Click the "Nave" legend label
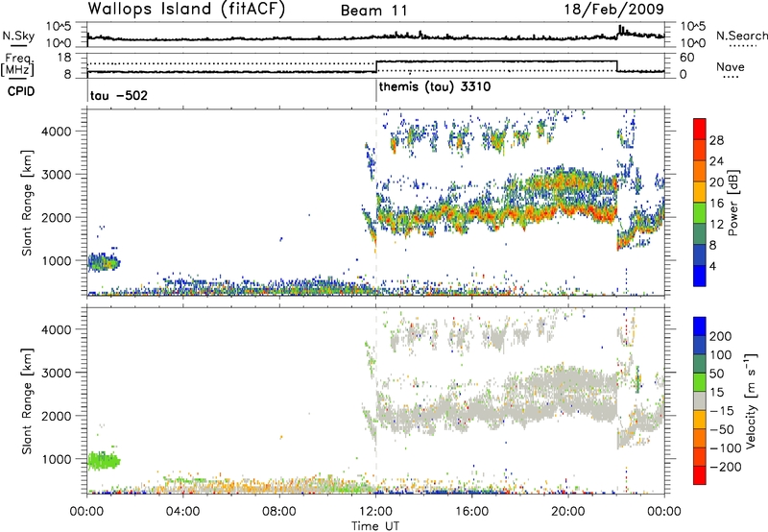Screen dimensions: 768x532 (x=730, y=66)
